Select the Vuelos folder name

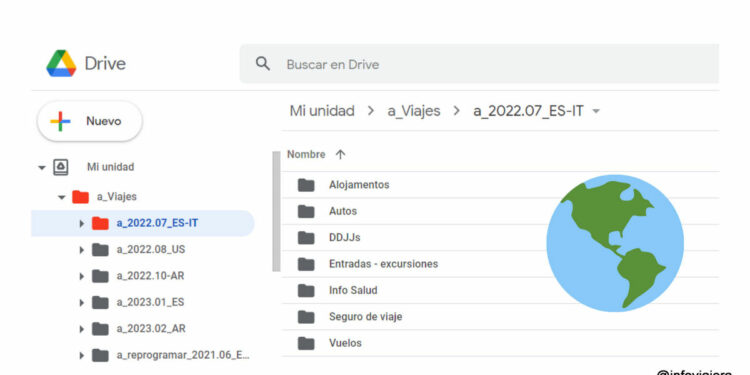[x=345, y=343]
